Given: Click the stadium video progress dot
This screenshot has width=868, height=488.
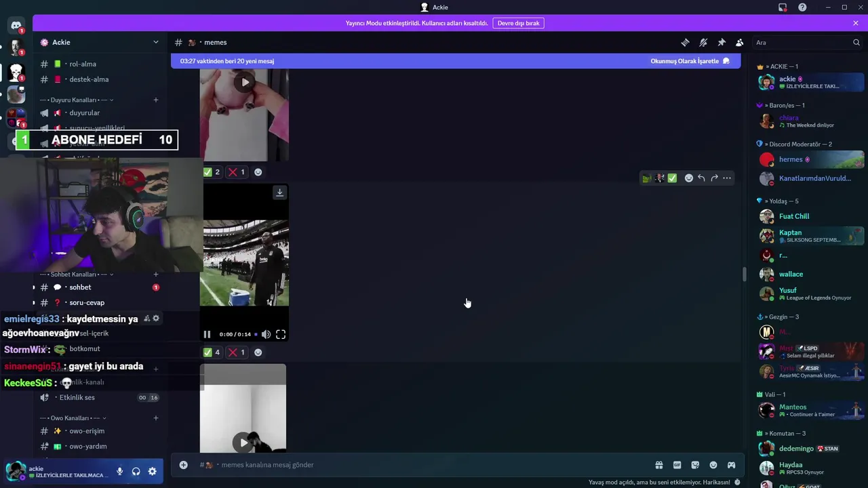Looking at the screenshot, I should tap(256, 334).
